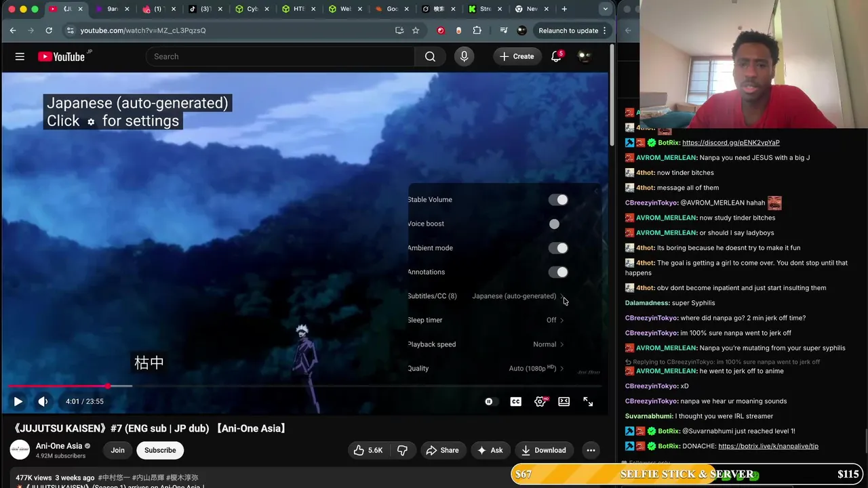Open the notifications bell

556,57
